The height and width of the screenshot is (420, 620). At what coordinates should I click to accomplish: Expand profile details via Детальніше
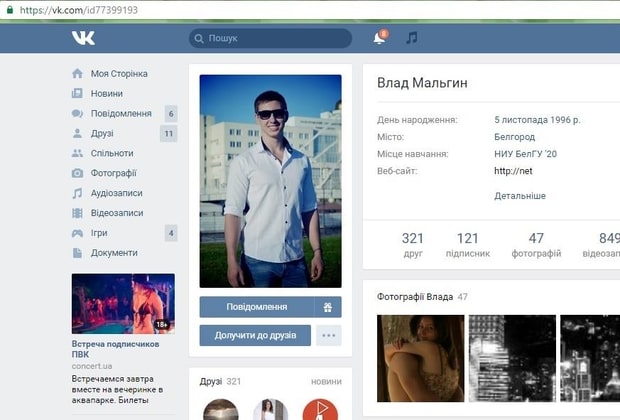520,196
